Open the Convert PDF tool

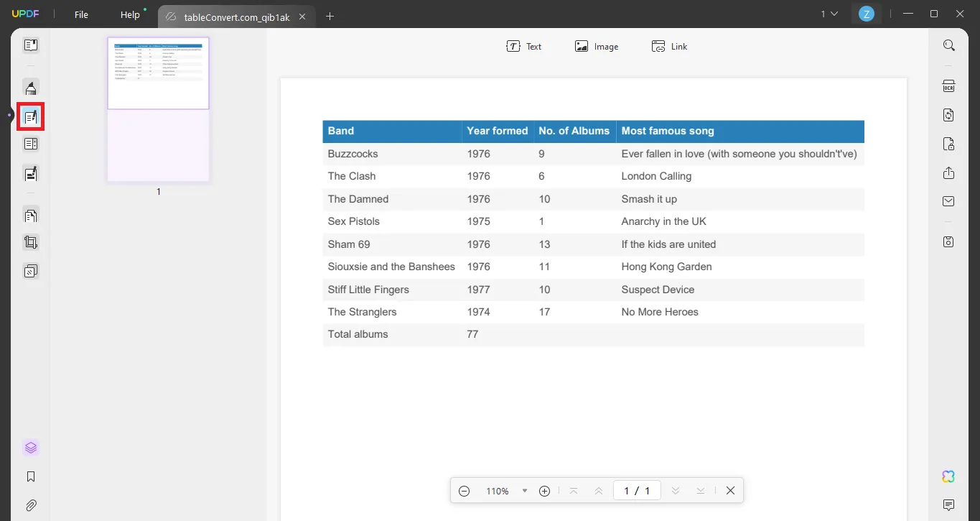[948, 115]
